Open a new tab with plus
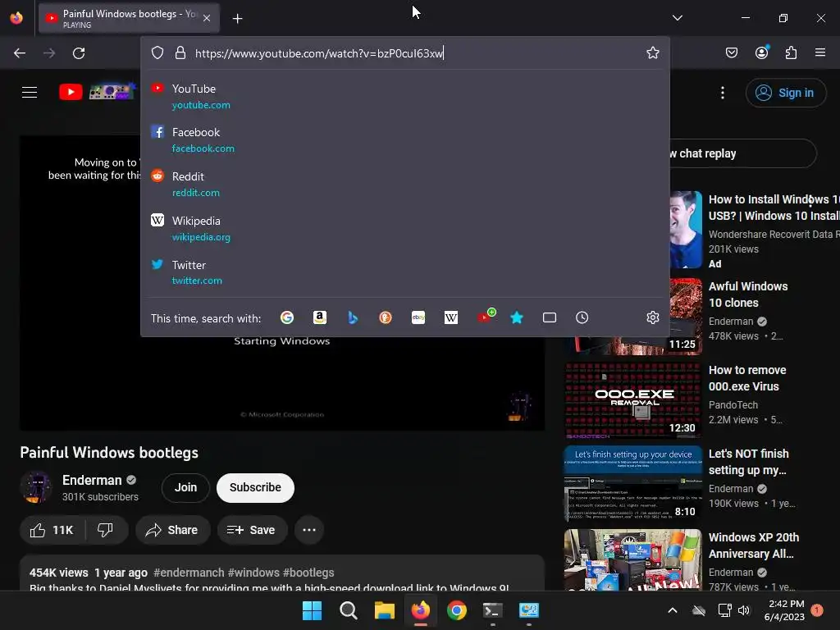The image size is (840, 630). pos(237,19)
